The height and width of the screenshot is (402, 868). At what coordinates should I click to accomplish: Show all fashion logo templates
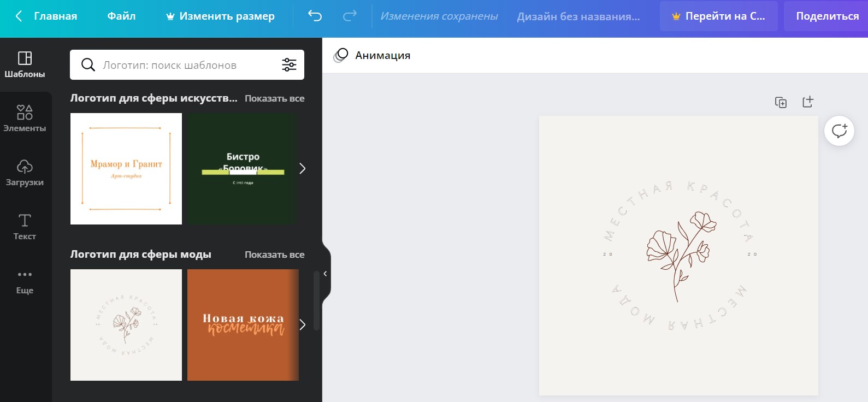[x=274, y=255]
